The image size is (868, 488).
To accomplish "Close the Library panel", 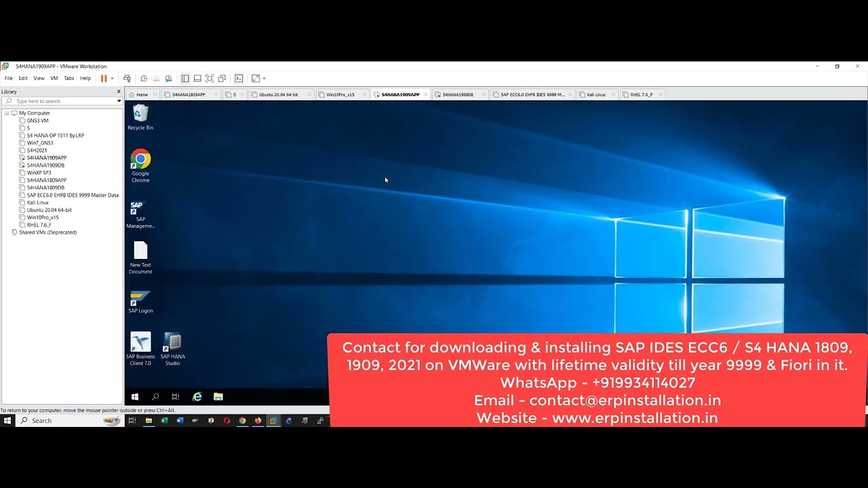I will point(119,91).
